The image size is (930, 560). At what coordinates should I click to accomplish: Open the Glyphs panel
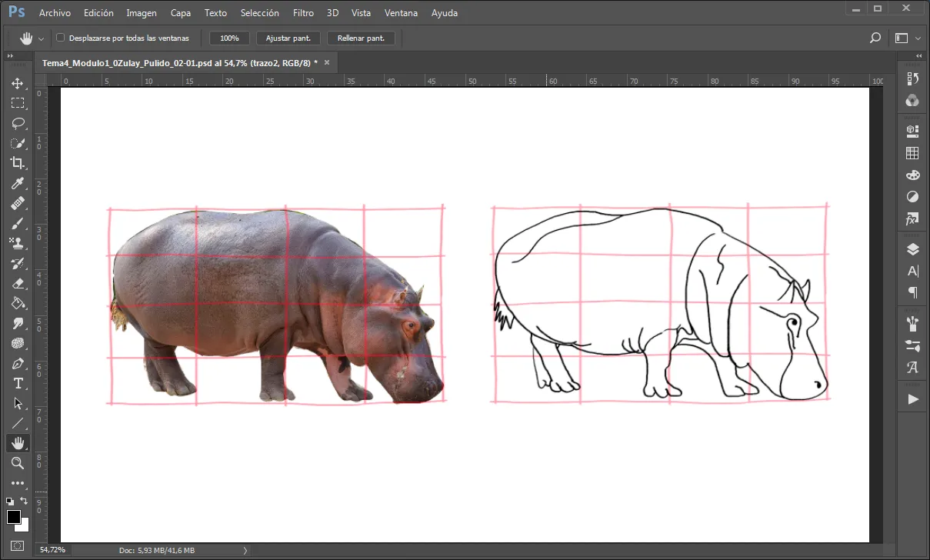click(913, 367)
